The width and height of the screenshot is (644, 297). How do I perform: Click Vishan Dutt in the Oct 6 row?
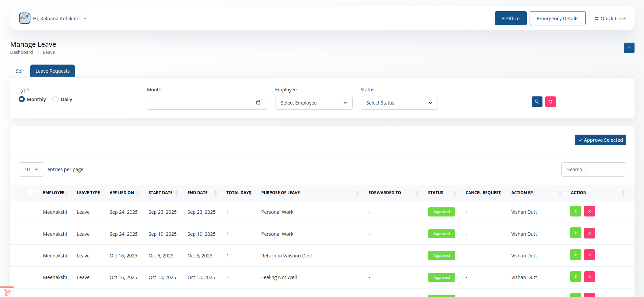524,256
